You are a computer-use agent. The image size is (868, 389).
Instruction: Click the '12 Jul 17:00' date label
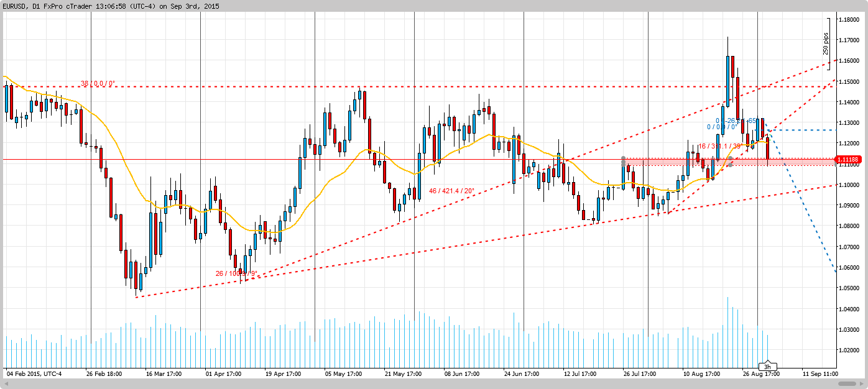point(581,375)
